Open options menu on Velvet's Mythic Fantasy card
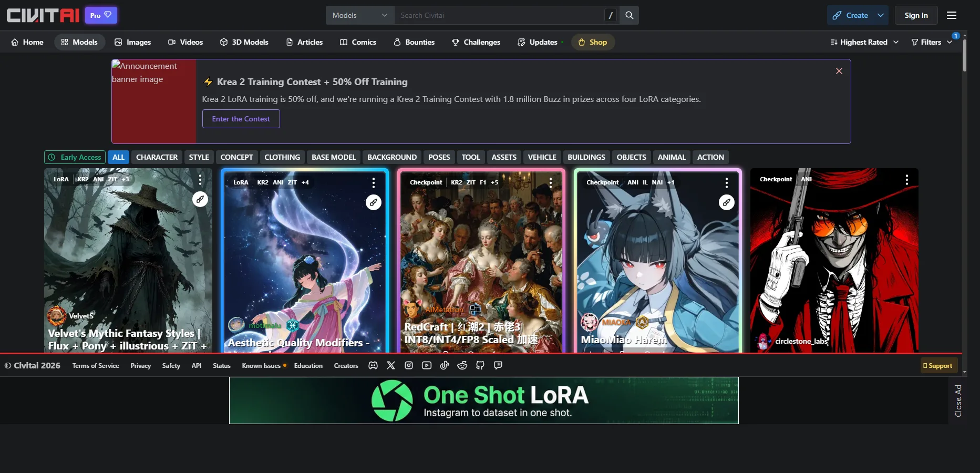 click(x=200, y=180)
